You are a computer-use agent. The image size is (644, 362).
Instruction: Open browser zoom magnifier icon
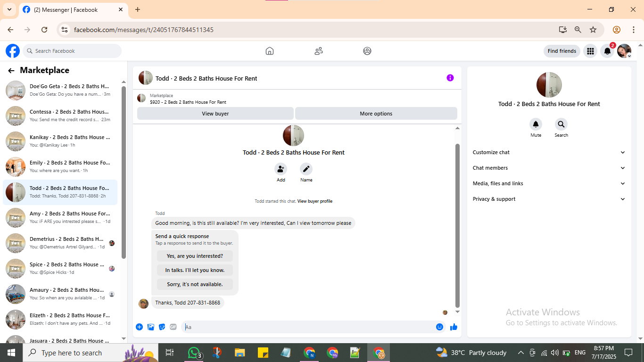coord(578,30)
